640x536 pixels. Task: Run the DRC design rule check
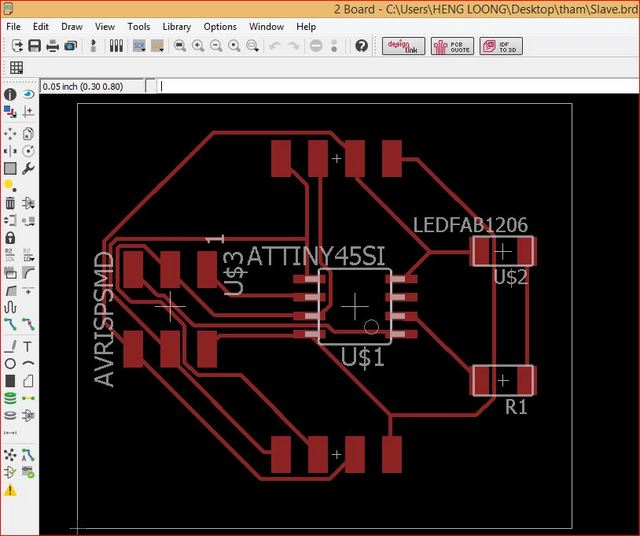[28, 472]
